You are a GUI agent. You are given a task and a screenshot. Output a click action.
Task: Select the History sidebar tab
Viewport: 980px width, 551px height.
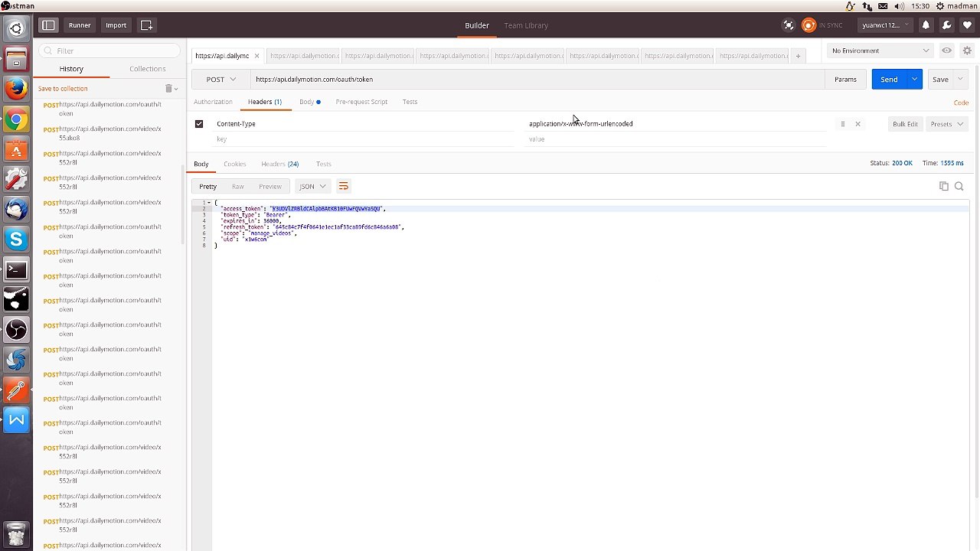click(x=71, y=69)
